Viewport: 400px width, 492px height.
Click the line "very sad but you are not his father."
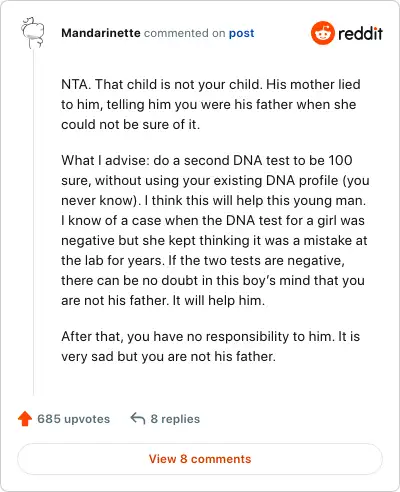click(x=168, y=356)
